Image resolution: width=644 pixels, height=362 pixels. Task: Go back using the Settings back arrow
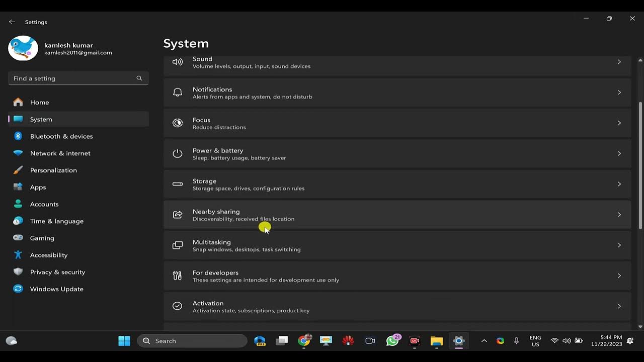(x=12, y=22)
